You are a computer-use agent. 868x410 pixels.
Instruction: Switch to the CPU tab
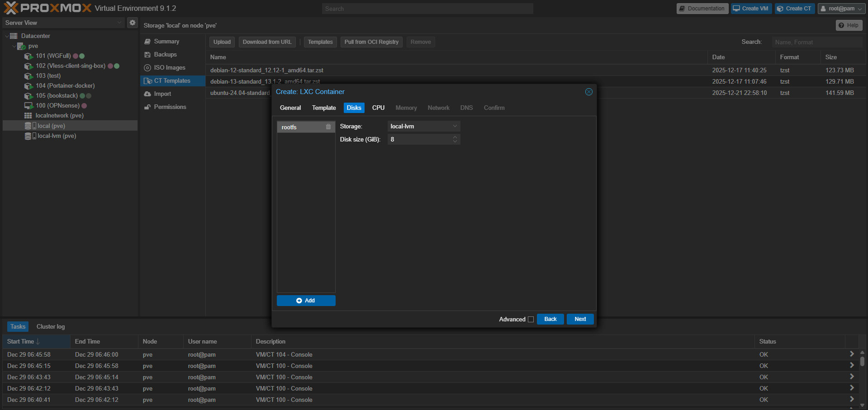378,108
